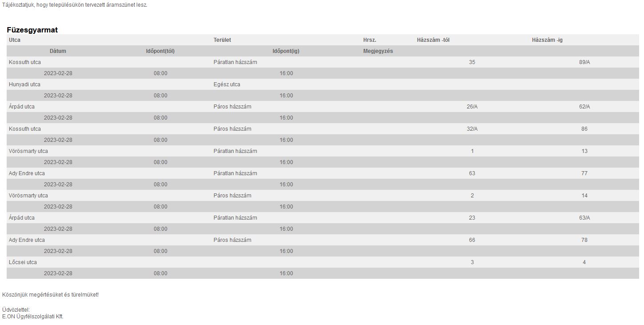Select the Házszám -ig column header

(547, 40)
